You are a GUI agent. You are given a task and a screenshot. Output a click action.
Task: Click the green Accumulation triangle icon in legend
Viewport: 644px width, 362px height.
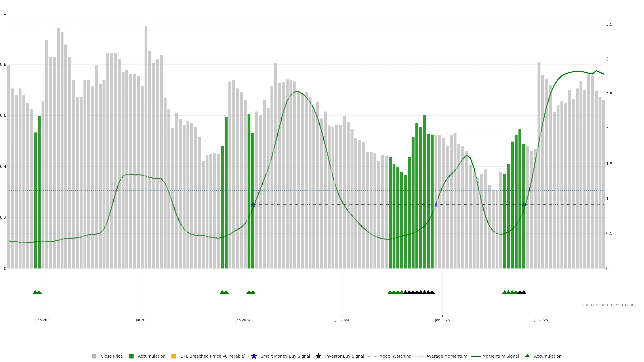527,356
